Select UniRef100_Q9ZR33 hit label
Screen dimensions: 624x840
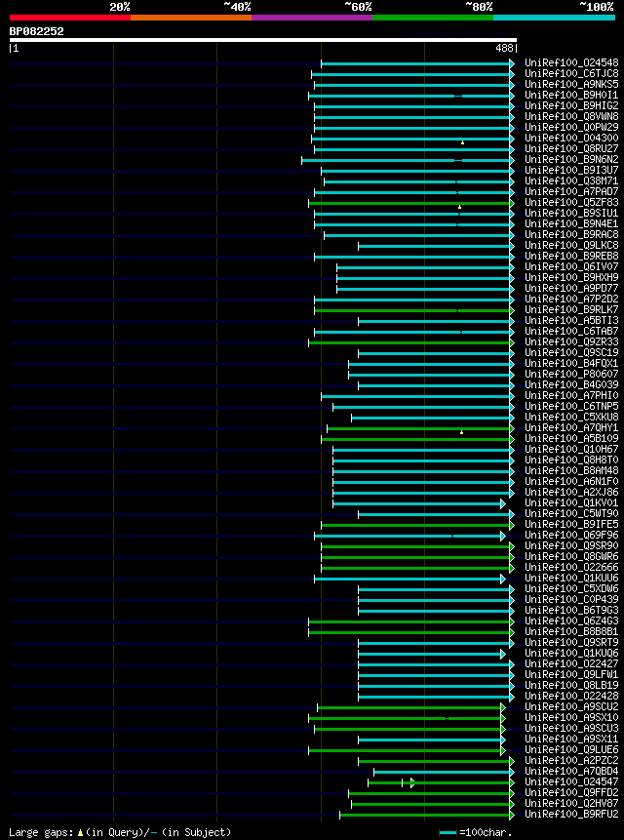(571, 341)
